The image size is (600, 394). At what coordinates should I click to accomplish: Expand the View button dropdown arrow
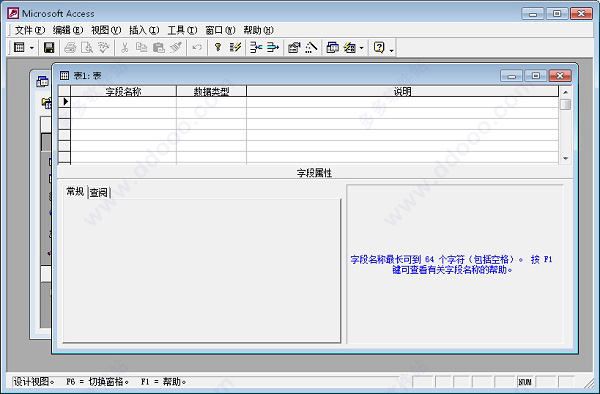point(32,48)
